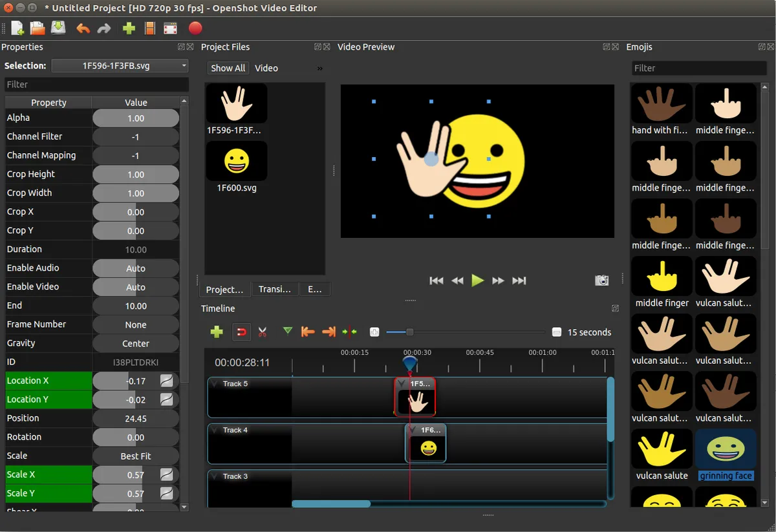Open the Location X keyframe curve icon
The width and height of the screenshot is (776, 532).
(x=167, y=381)
